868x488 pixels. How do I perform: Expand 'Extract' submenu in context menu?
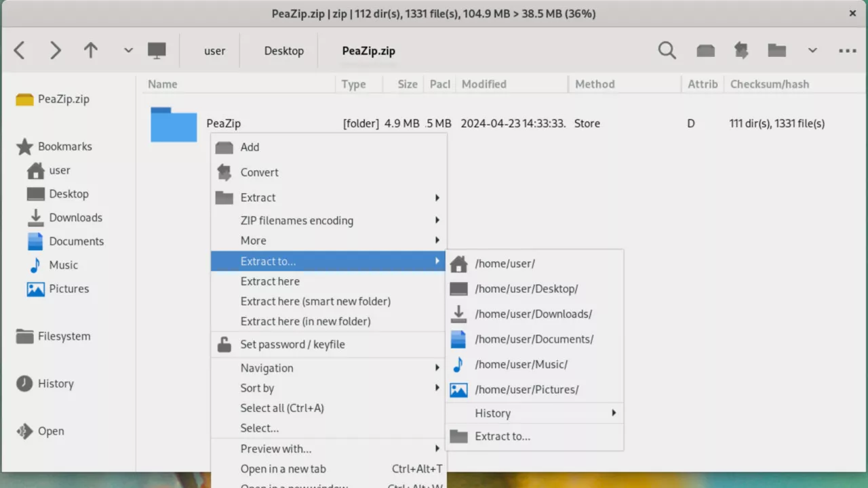pos(329,198)
